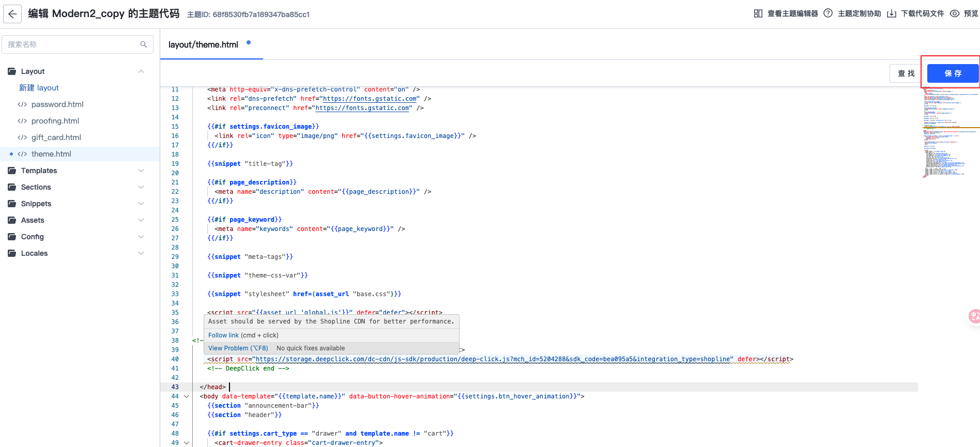This screenshot has width=980, height=447.
Task: Click the preview eye icon
Action: (955, 13)
